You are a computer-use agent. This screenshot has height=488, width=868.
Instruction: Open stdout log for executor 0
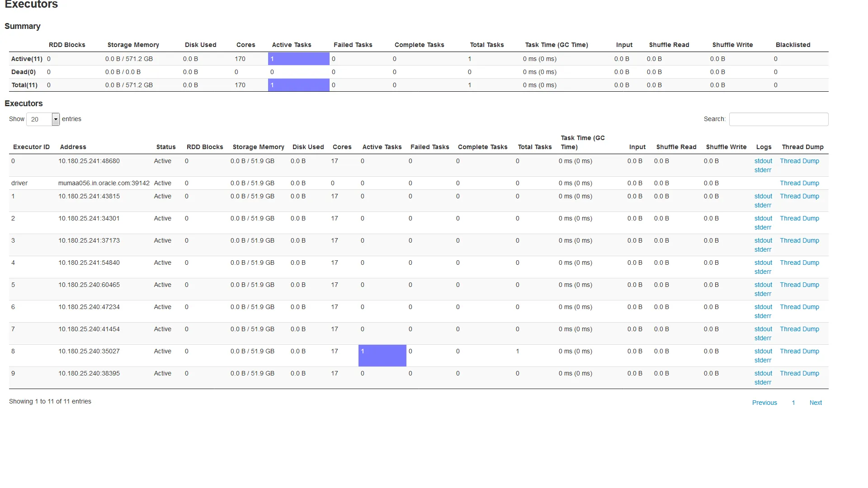click(x=763, y=161)
